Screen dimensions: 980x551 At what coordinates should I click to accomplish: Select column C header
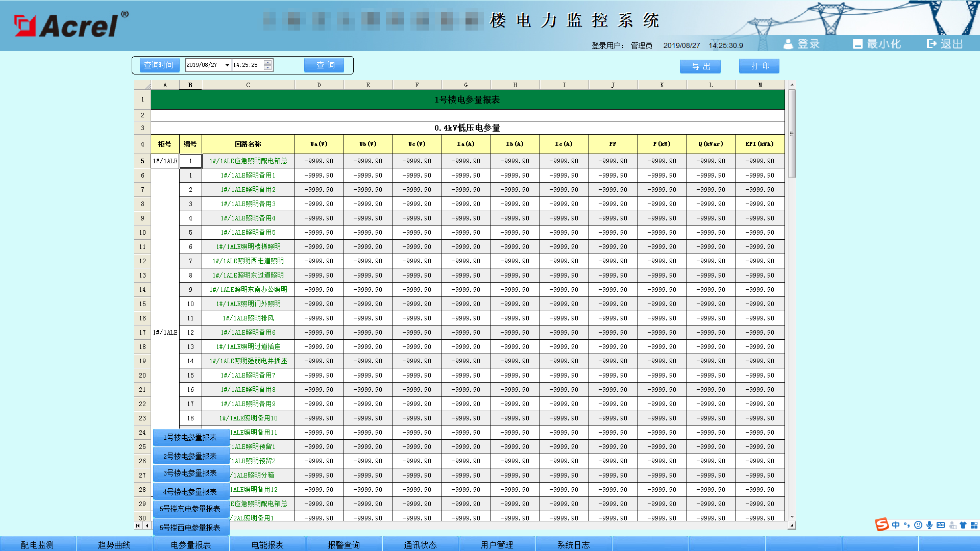pyautogui.click(x=248, y=85)
